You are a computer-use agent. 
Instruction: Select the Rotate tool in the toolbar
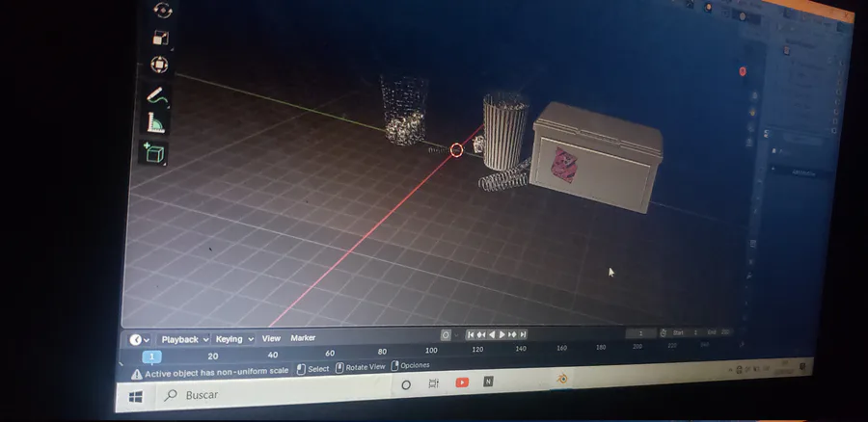(x=162, y=10)
